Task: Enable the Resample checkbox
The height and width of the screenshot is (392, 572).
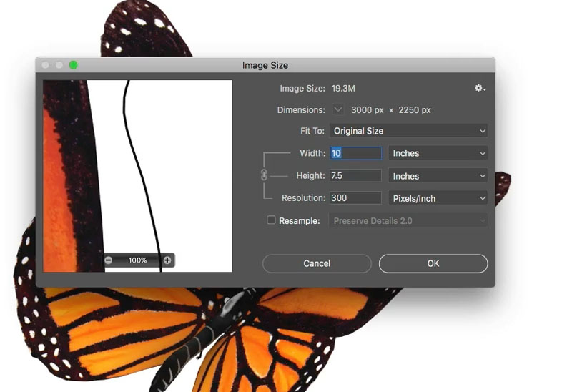Action: click(271, 220)
